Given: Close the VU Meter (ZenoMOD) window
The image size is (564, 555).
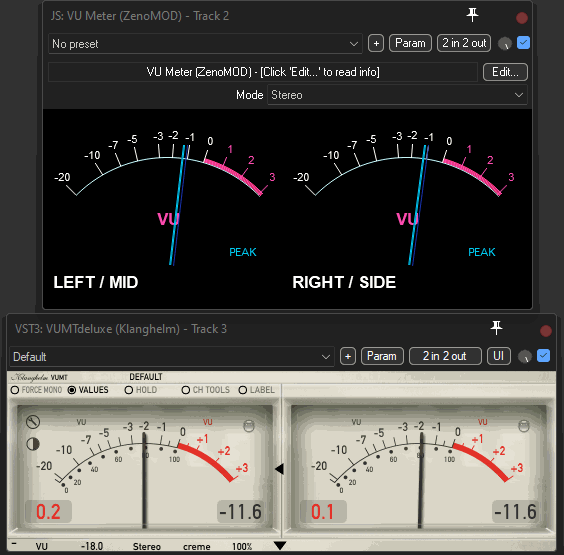Looking at the screenshot, I should coord(522,18).
